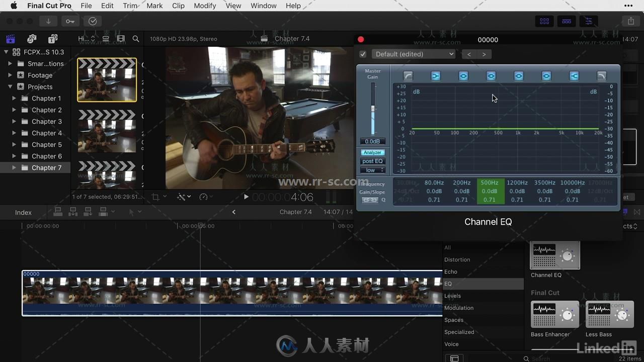Click the Share export icon
This screenshot has height=362, width=644.
631,21
